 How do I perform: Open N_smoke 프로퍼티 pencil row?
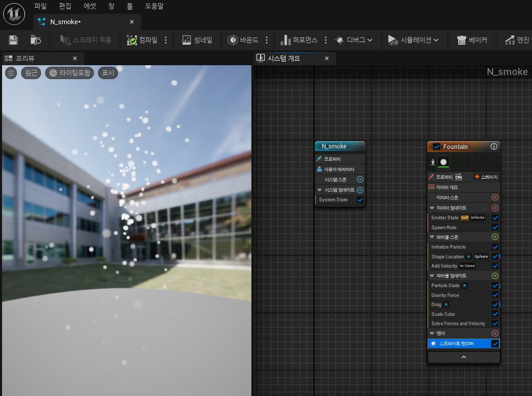click(340, 159)
